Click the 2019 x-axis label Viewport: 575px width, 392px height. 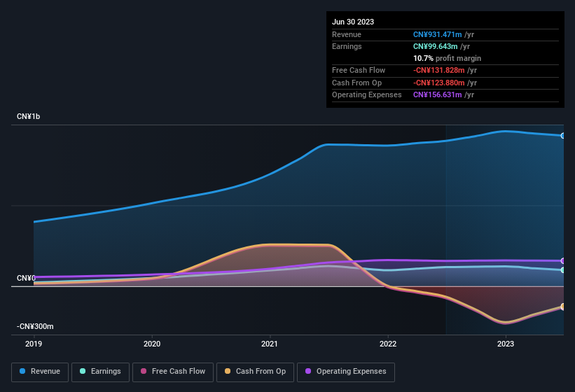(x=34, y=344)
